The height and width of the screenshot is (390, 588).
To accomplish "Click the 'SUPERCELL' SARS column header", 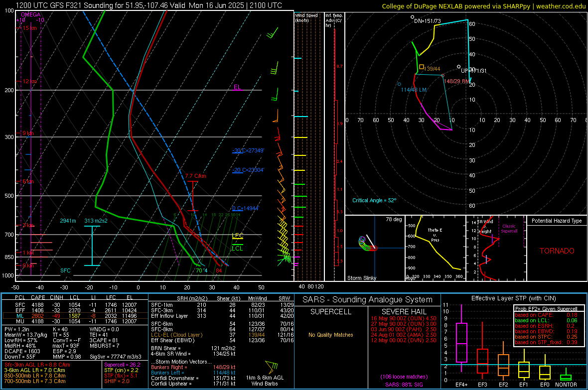I will (x=331, y=312).
